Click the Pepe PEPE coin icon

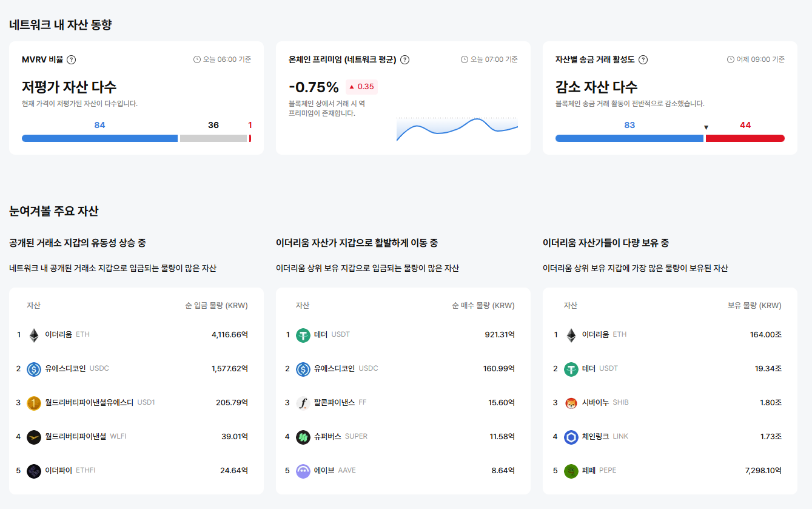pos(570,470)
